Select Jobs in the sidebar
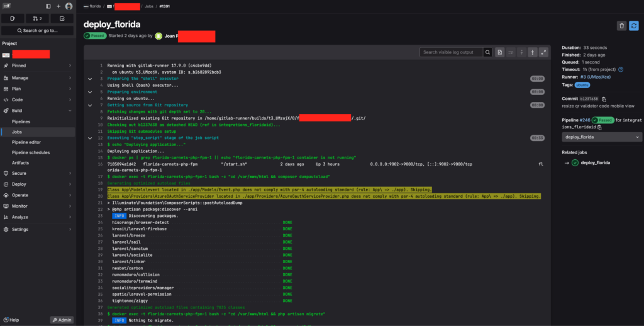The height and width of the screenshot is (326, 644). pyautogui.click(x=37, y=132)
